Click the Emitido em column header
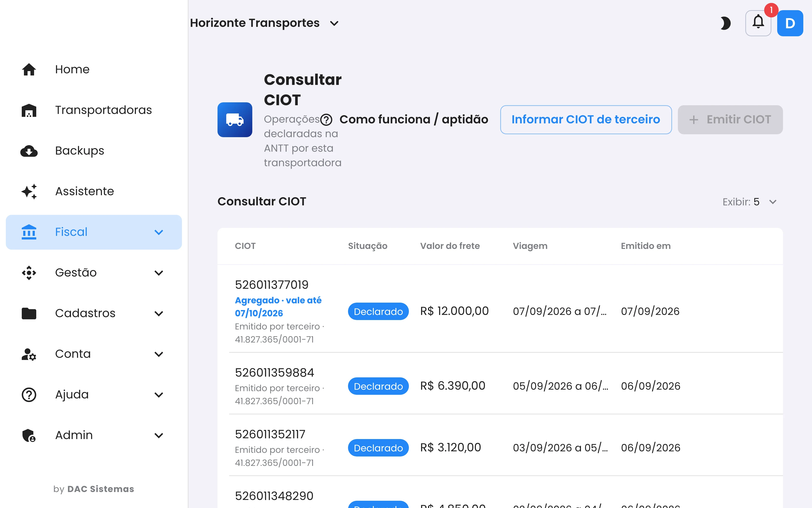 click(645, 246)
